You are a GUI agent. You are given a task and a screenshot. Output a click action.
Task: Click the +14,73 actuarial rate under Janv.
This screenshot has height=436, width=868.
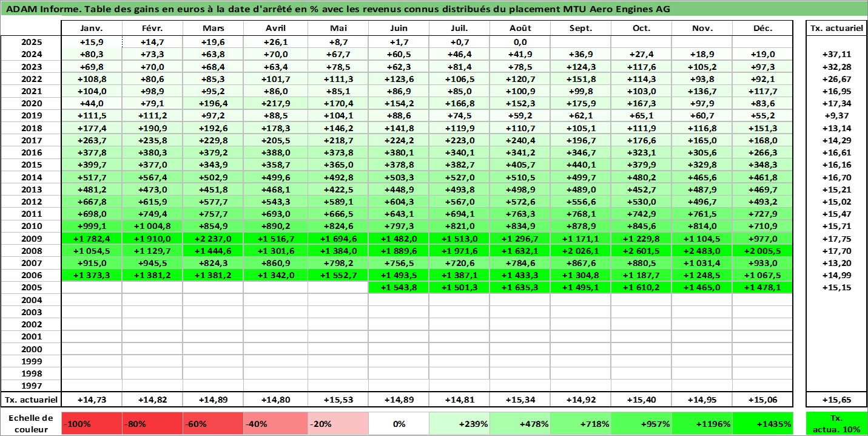[x=92, y=400]
